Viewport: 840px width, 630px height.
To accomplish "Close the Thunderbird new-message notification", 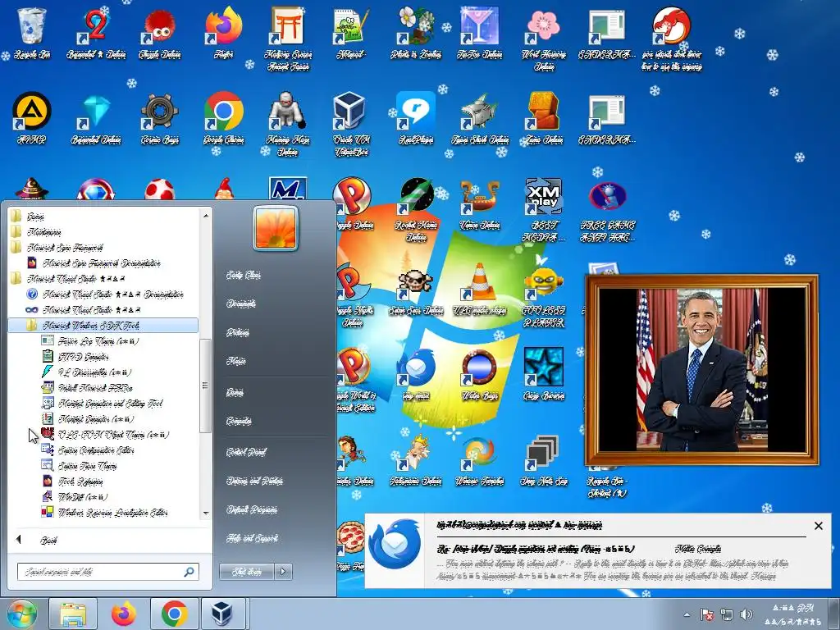I will (x=818, y=526).
